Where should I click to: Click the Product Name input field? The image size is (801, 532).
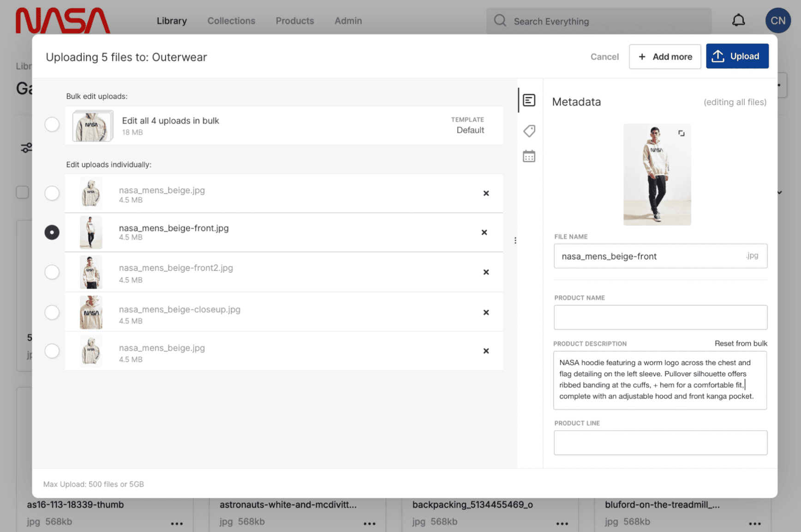[x=660, y=317]
